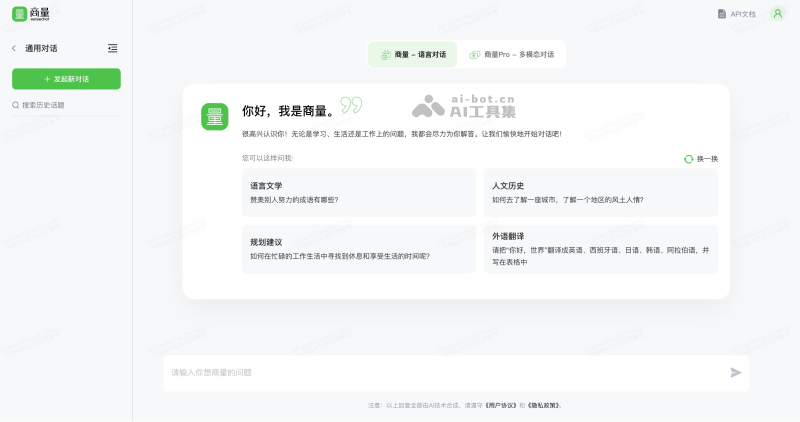This screenshot has height=422, width=800.
Task: Click the send arrow icon in input box
Action: 736,372
